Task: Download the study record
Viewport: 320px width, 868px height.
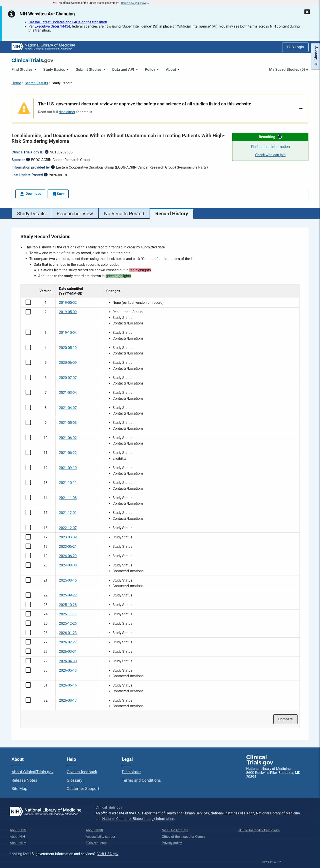Action: pos(30,194)
